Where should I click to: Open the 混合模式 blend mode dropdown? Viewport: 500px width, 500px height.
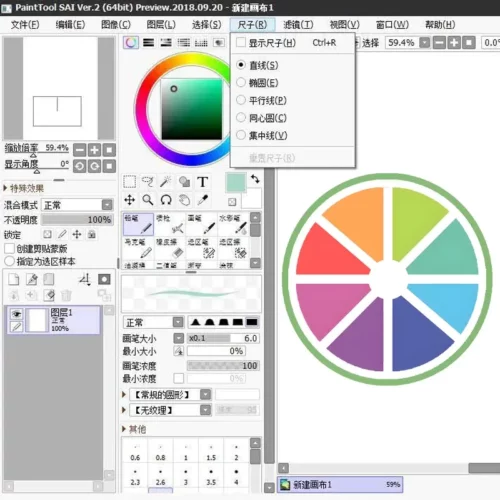(107, 205)
